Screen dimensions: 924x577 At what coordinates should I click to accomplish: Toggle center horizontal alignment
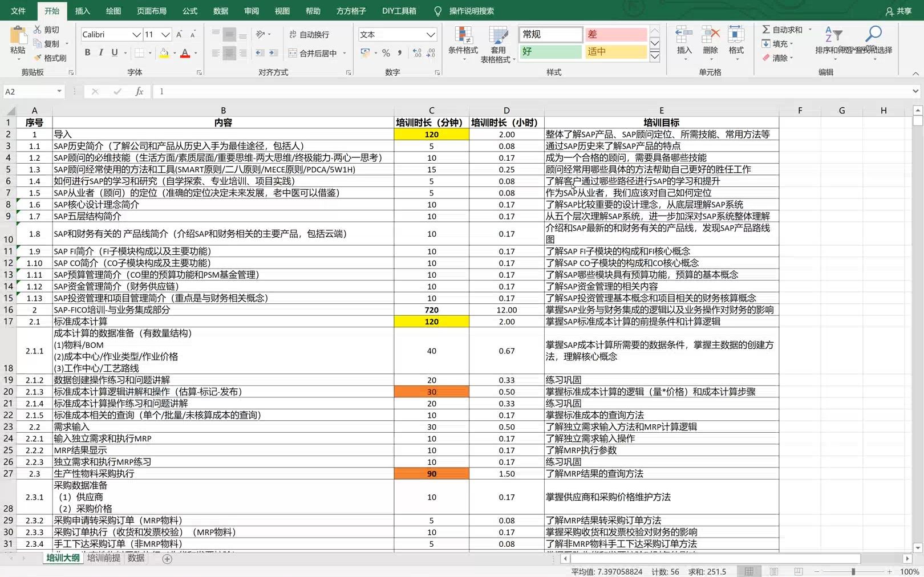(229, 53)
